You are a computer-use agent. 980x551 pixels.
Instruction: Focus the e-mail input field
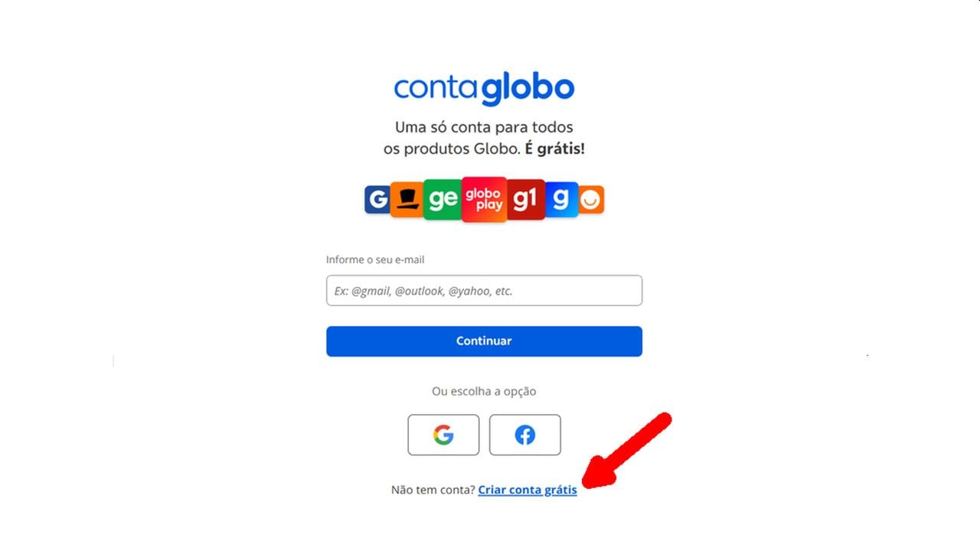(484, 291)
